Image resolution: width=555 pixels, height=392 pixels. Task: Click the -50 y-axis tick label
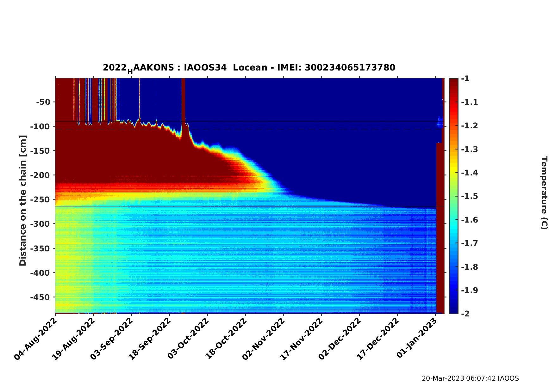[43, 102]
